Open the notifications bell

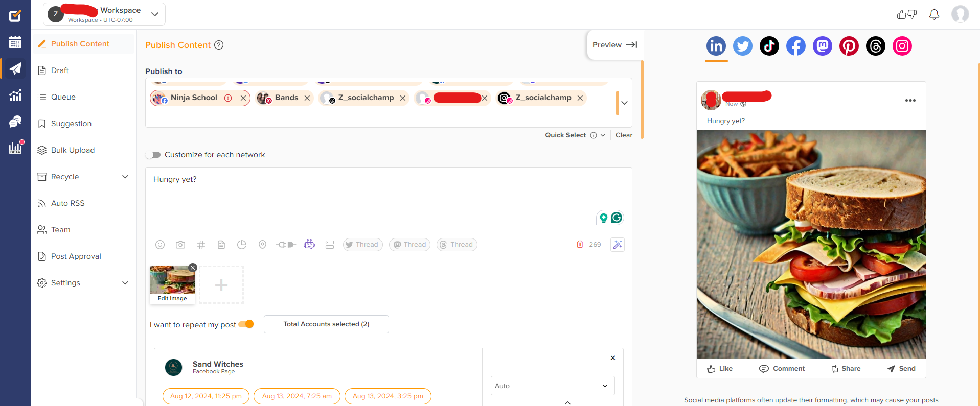[934, 14]
